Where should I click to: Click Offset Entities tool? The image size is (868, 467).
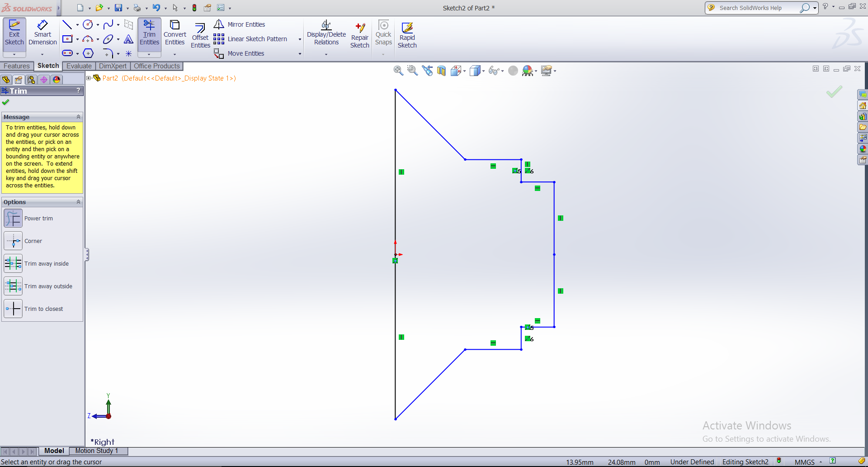200,35
